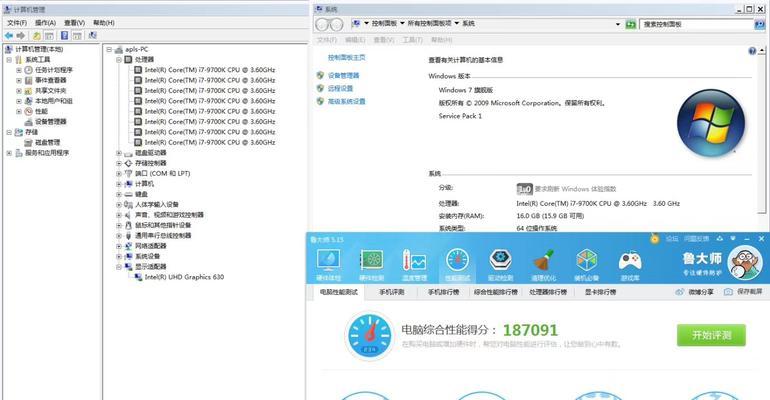770x400 pixels.
Task: Click in the 搜索控制面板 search field
Action: click(697, 24)
